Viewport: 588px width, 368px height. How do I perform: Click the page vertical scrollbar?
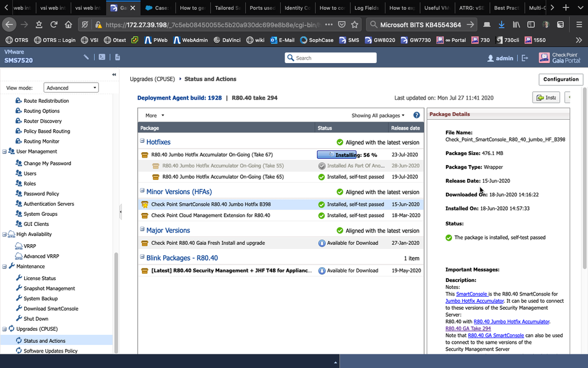point(584,178)
